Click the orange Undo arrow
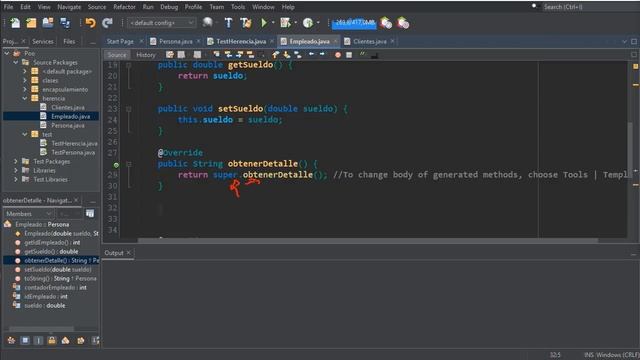640x360 pixels. tap(90, 23)
